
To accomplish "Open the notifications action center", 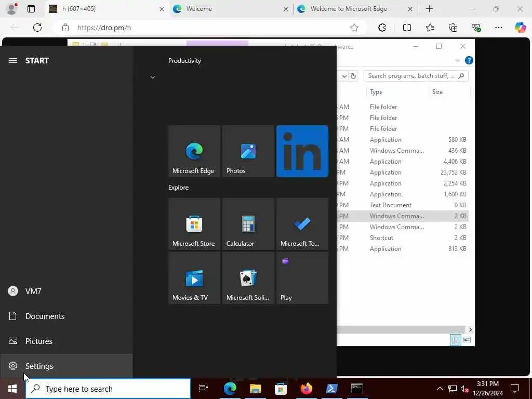I will tap(515, 389).
